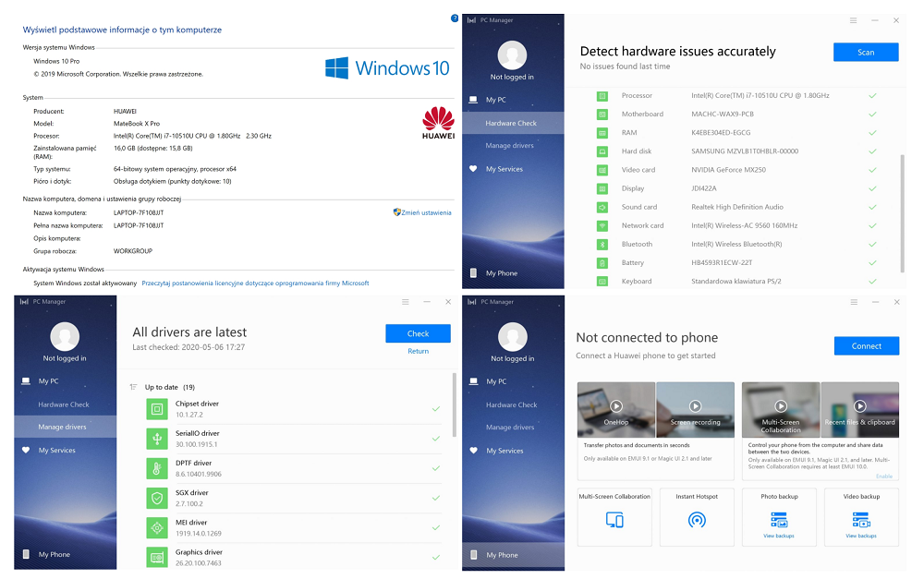Click the Photo backup icon

tap(779, 520)
